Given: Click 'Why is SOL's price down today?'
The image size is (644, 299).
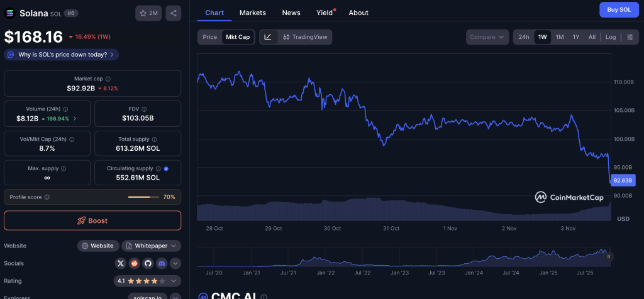Looking at the screenshot, I should (x=62, y=55).
